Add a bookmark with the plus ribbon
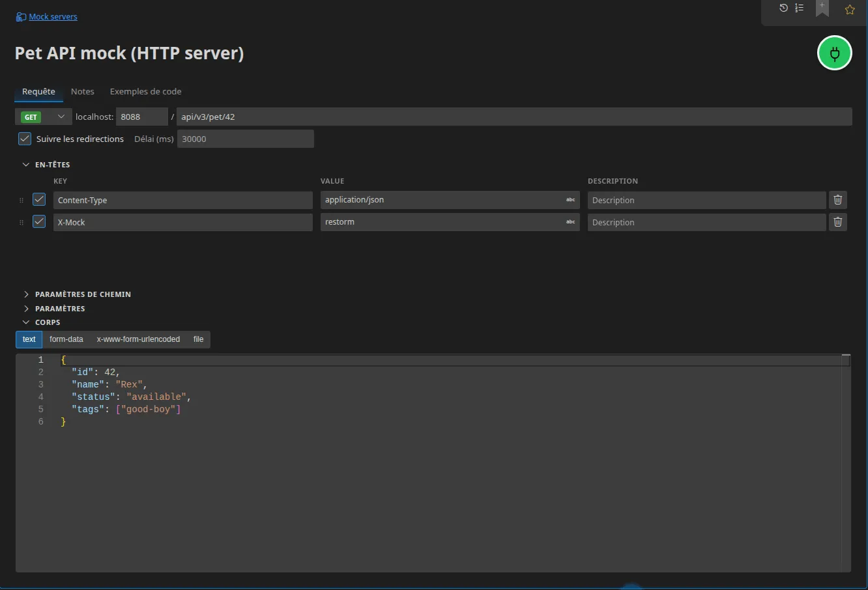 [822, 8]
